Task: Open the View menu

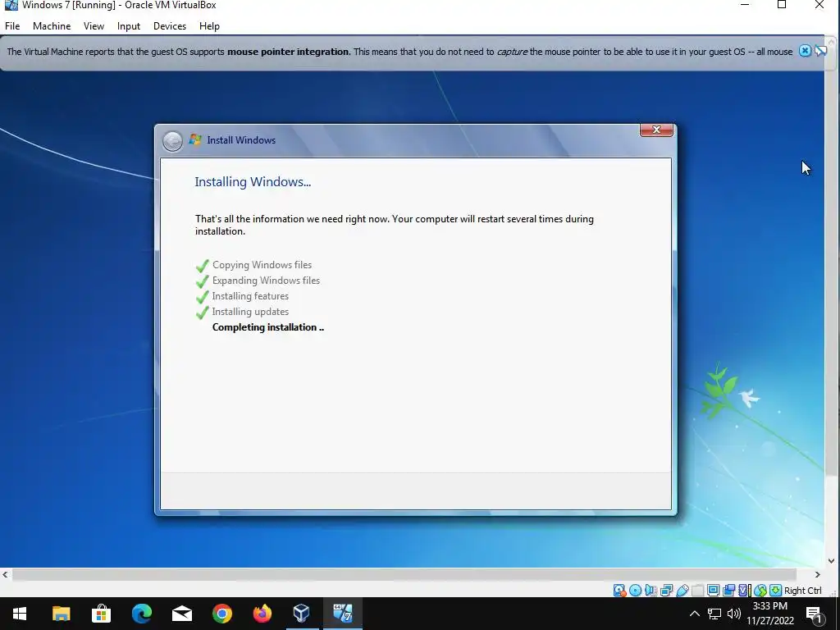Action: click(x=94, y=26)
